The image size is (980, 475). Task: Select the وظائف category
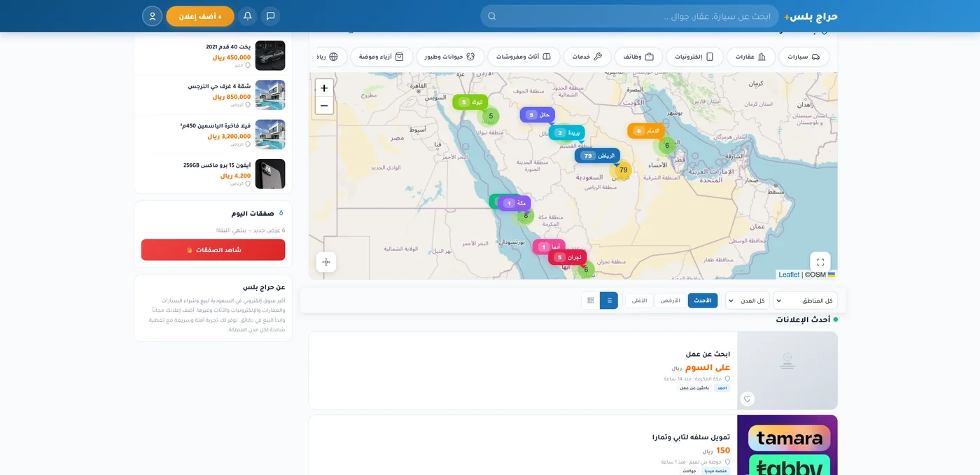[638, 57]
